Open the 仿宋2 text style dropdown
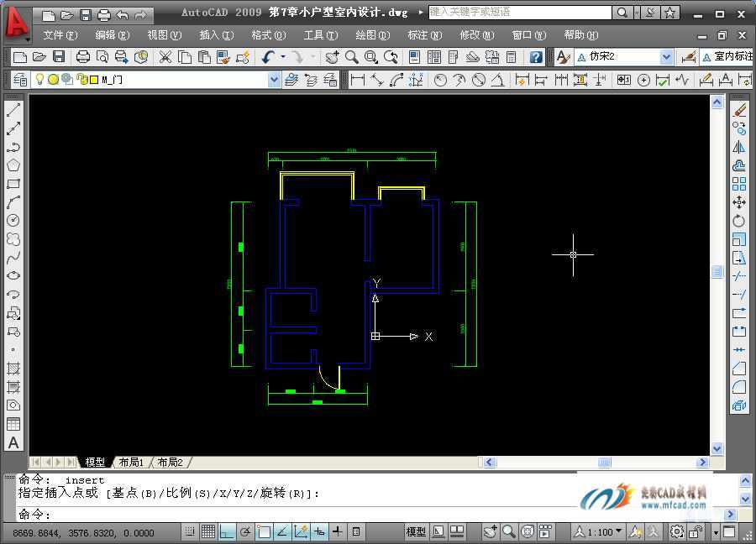 coord(666,57)
